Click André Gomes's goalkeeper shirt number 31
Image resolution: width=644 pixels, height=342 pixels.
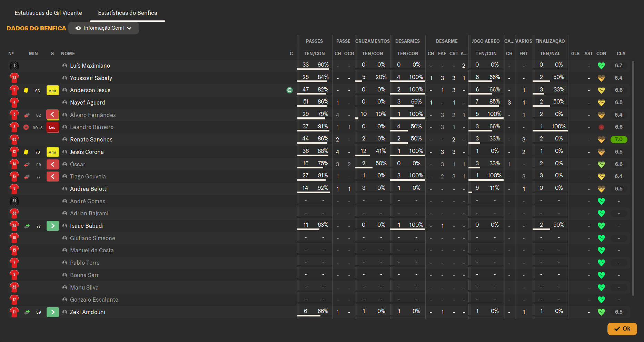[x=14, y=201]
